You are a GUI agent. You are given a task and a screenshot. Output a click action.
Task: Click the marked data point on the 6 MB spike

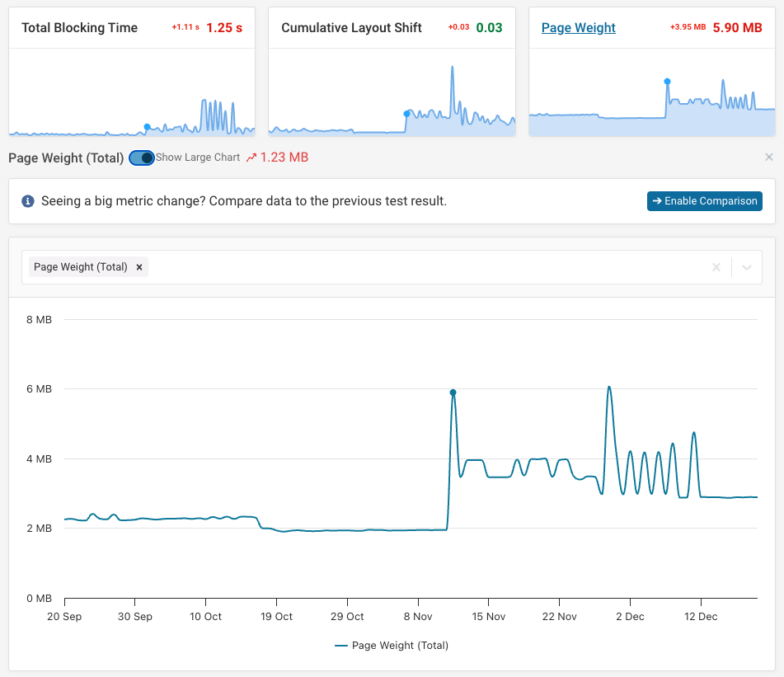[453, 393]
